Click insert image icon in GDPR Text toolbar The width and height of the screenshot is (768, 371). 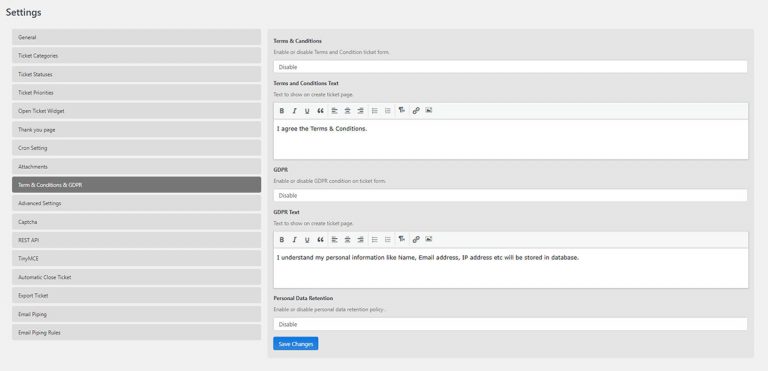tap(429, 240)
